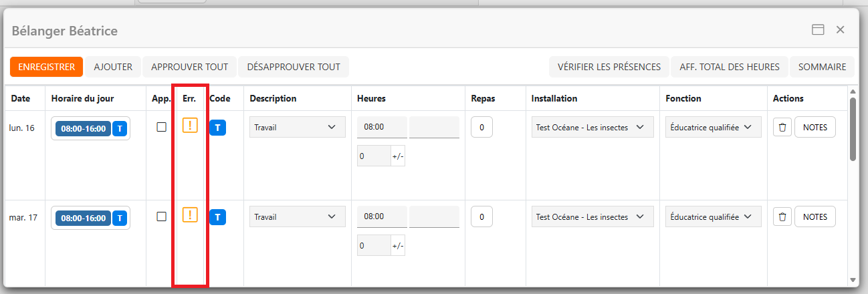Check the approval checkbox for lun. 16
868x294 pixels.
[161, 127]
